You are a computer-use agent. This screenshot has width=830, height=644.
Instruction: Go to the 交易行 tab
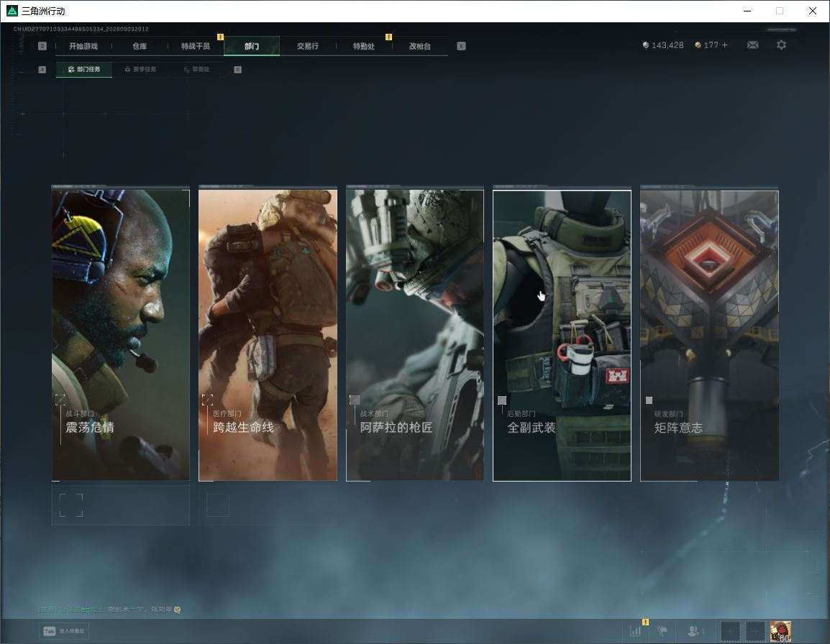tap(308, 46)
